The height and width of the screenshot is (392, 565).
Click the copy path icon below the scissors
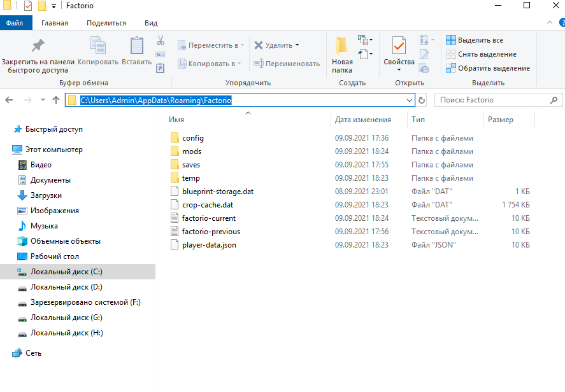click(161, 54)
